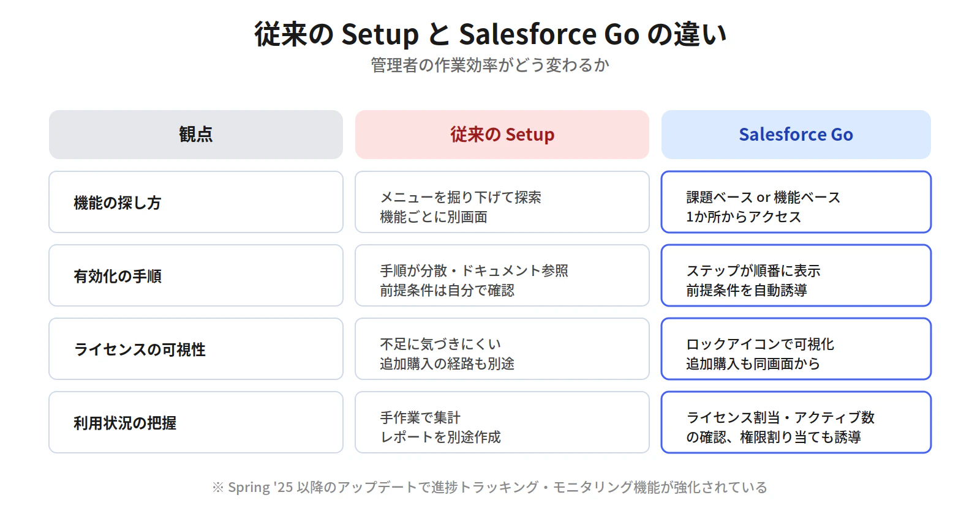Click the 前提条件を自動誘導 text line
Viewport: 980px width, 514px height.
[x=747, y=290]
